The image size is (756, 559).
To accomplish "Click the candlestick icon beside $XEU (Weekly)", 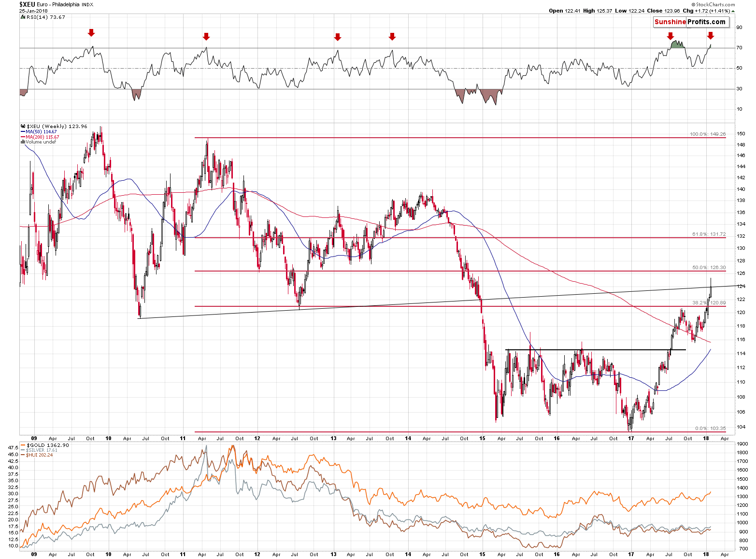I will tap(23, 126).
